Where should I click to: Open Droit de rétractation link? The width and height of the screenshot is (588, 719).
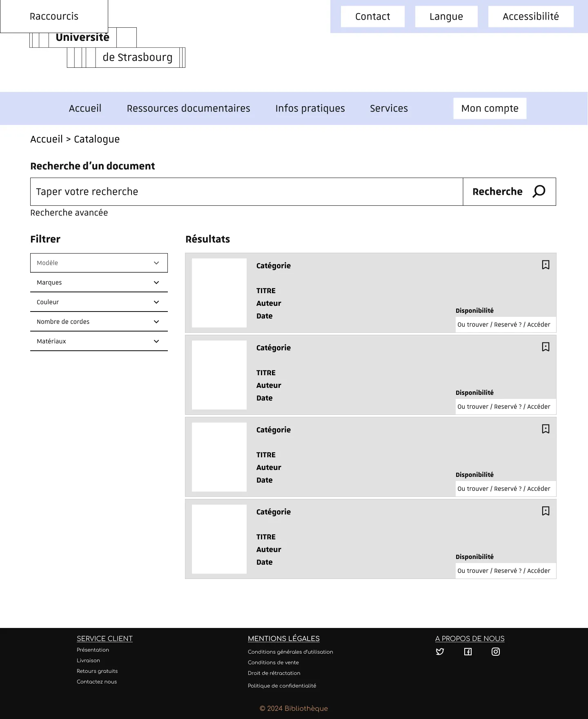274,673
